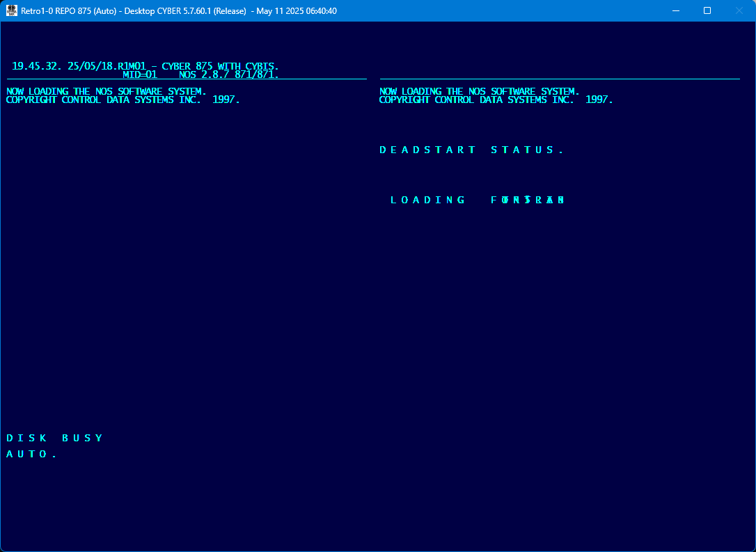
Task: Select the right display copyright 1997 line
Action: 496,100
